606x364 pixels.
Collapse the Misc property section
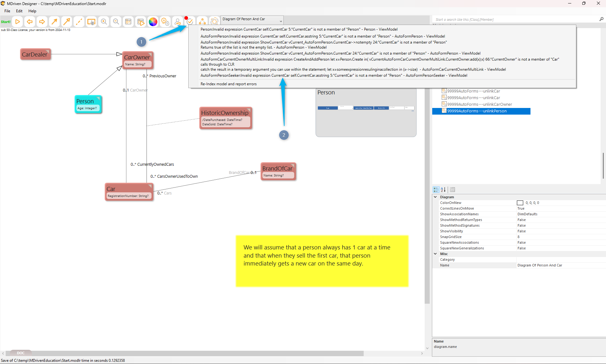tap(435, 254)
